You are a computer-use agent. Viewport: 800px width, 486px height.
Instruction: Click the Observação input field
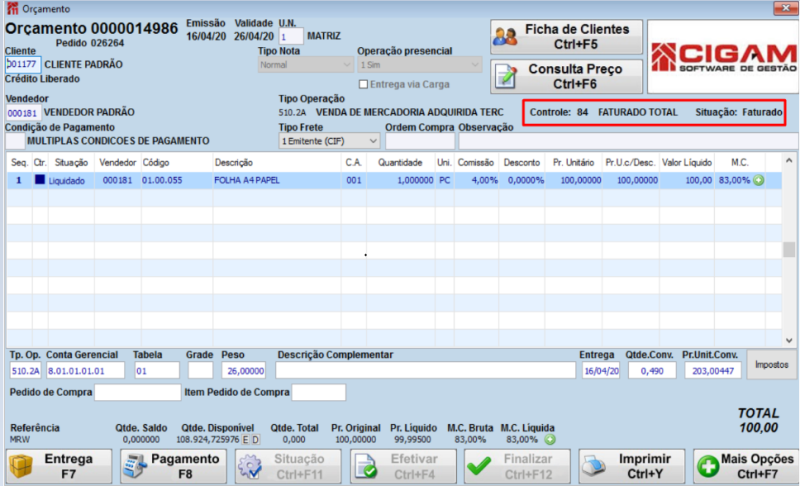628,141
